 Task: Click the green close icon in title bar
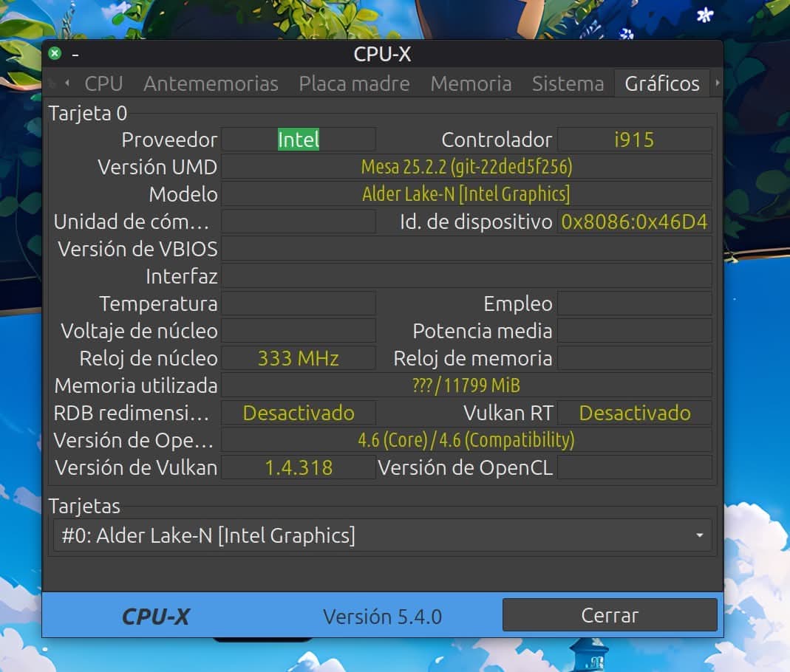coord(55,54)
